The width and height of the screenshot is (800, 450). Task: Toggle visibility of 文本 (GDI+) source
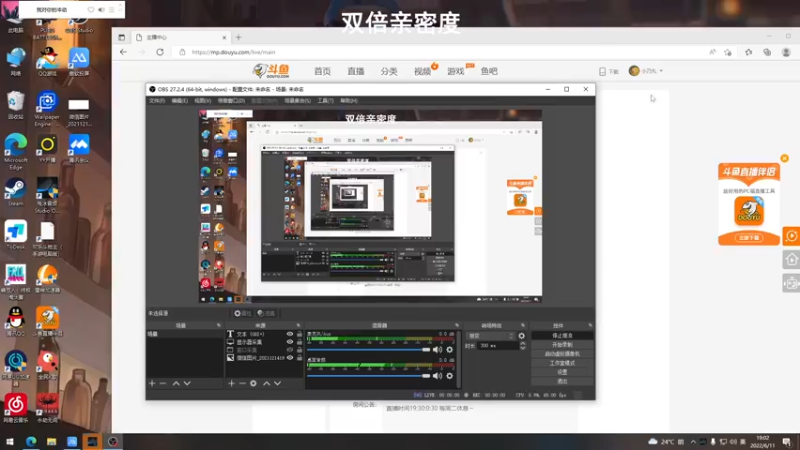(290, 334)
